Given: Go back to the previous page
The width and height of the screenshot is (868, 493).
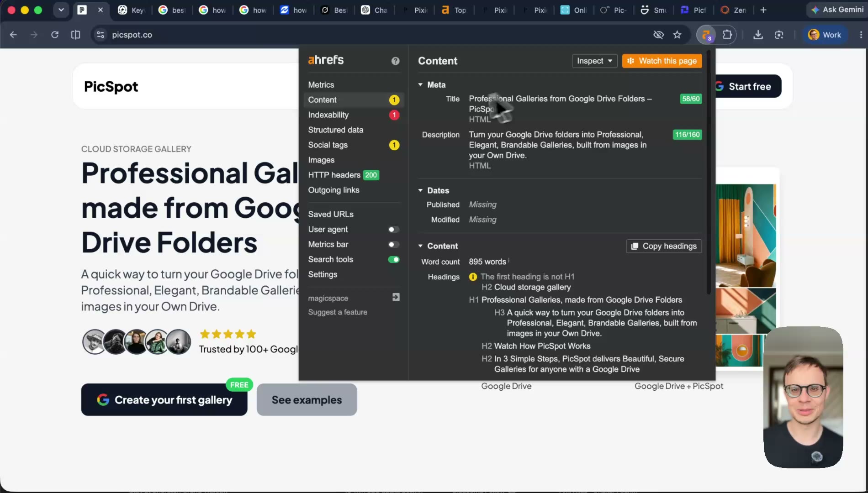Looking at the screenshot, I should point(13,35).
